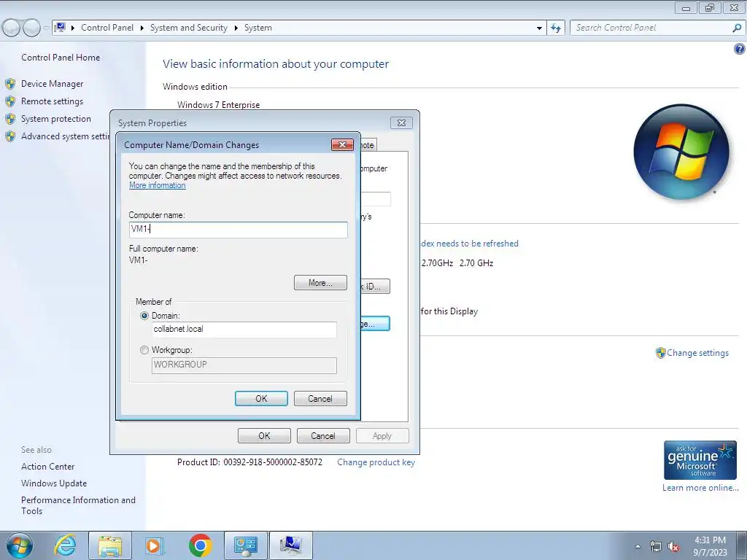Click the genuine Microsoft software badge

(x=700, y=460)
